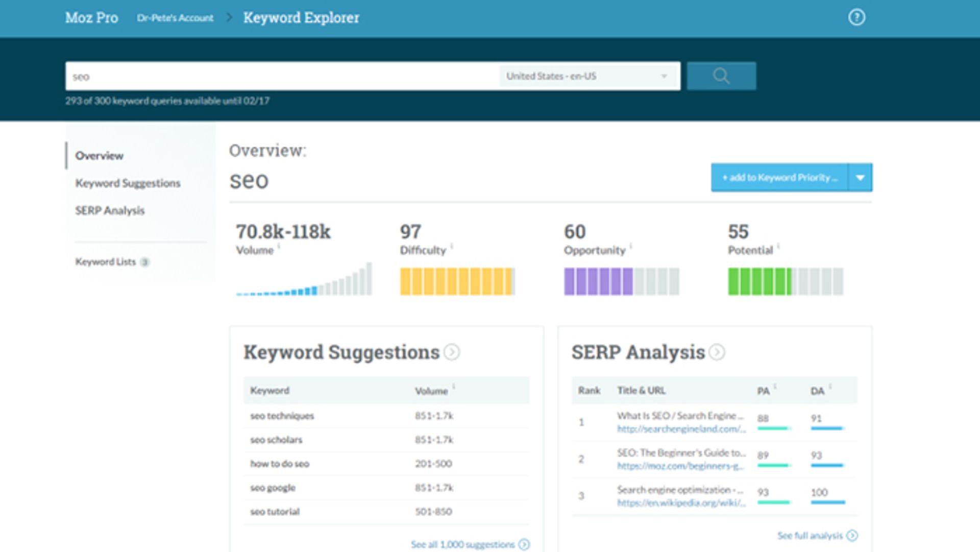
Task: Click See all 1,000 suggestions link
Action: (462, 544)
